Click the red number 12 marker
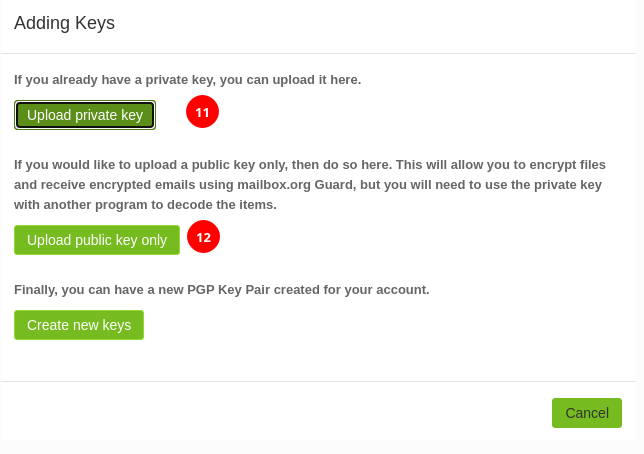The height and width of the screenshot is (454, 644). coord(203,237)
